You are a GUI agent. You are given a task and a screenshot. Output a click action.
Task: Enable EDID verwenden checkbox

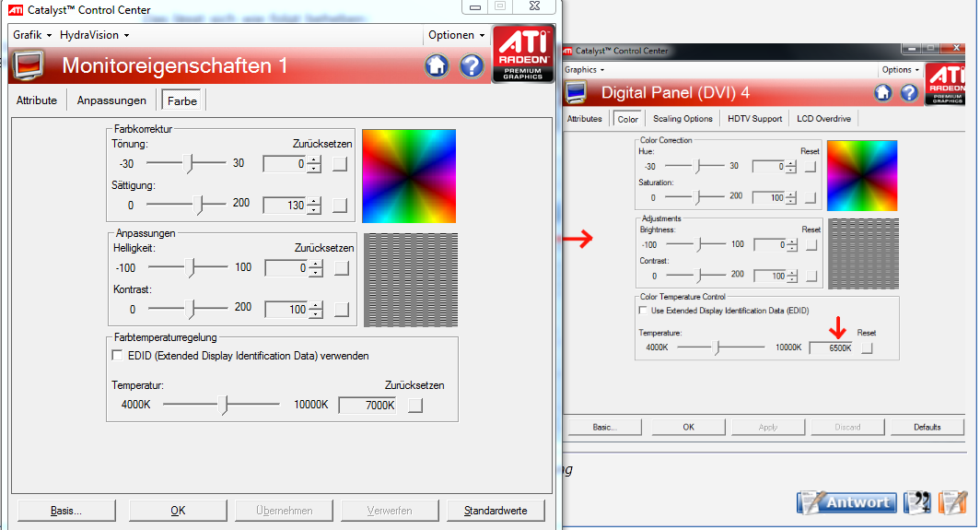(117, 356)
